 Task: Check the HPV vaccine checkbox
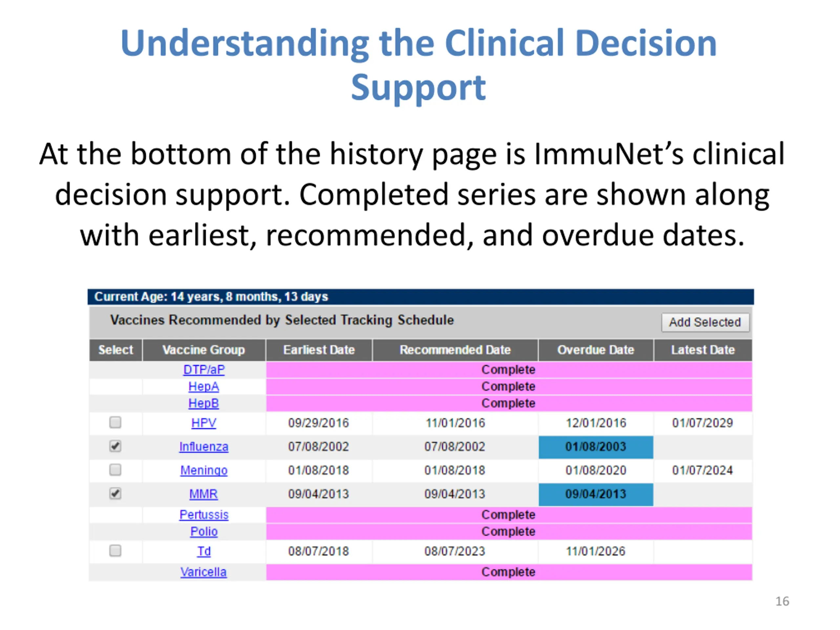(x=115, y=422)
